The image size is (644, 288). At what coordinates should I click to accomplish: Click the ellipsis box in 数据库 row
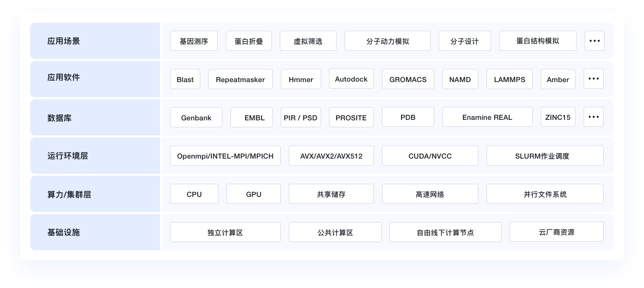point(594,117)
